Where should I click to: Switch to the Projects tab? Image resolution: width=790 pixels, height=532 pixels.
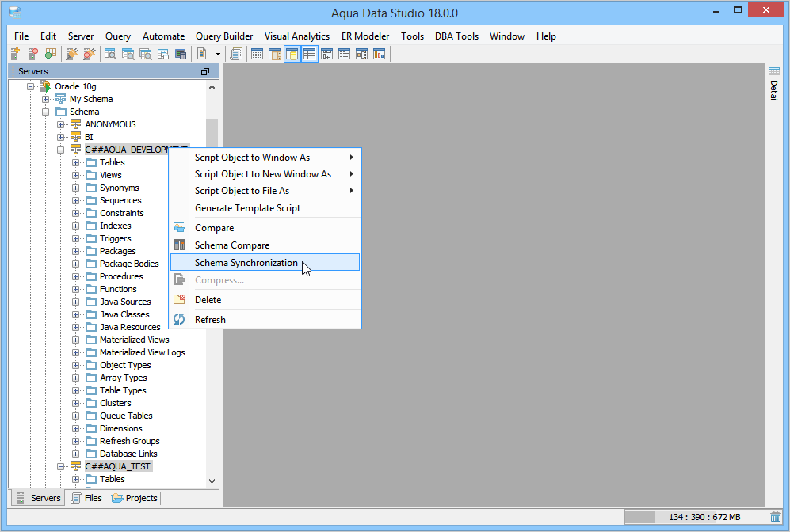(135, 498)
